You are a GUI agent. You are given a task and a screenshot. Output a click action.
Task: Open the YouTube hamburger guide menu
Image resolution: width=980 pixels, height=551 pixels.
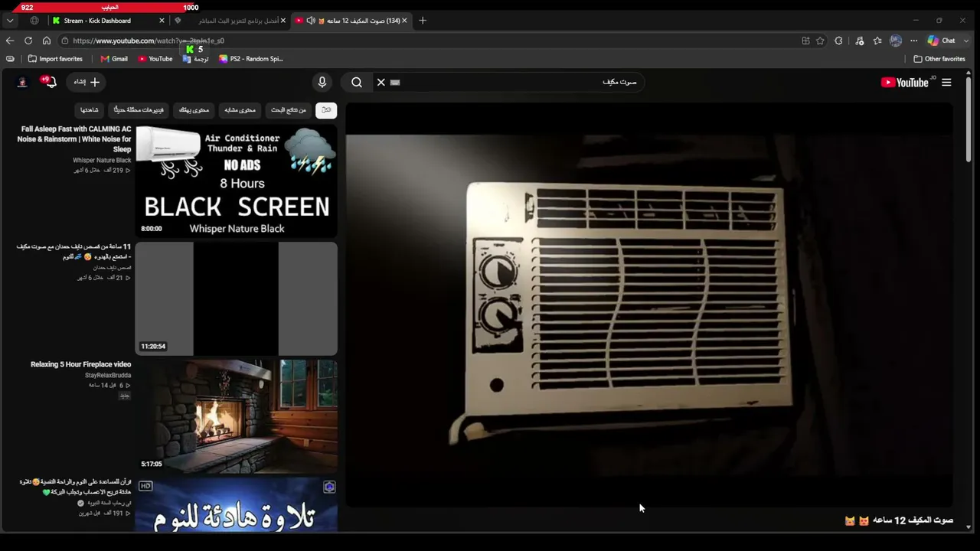point(946,83)
